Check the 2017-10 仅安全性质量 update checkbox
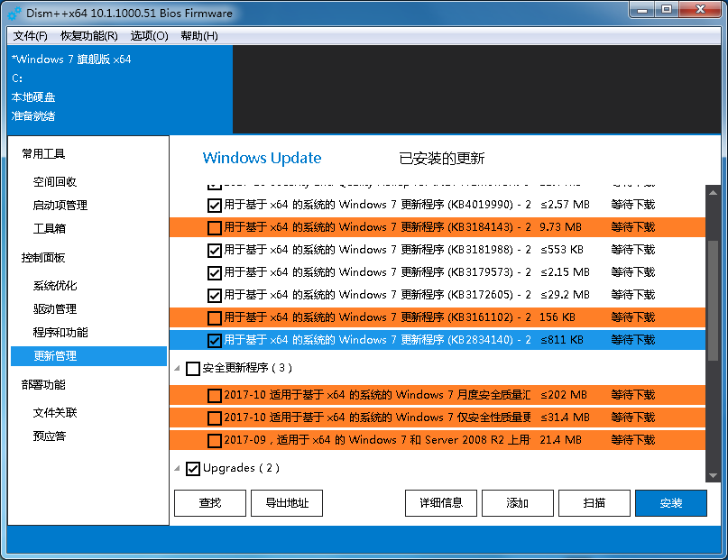Viewport: 728px width, 560px height. [214, 418]
